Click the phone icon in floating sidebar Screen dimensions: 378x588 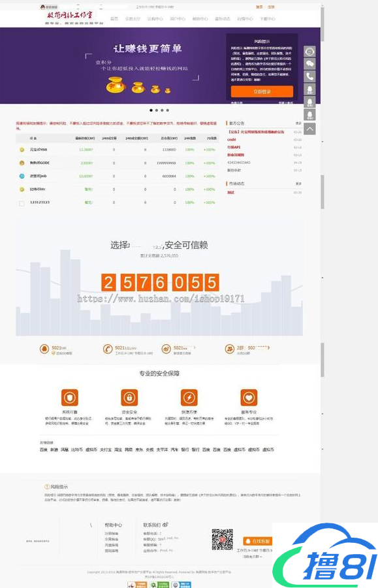pos(309,76)
